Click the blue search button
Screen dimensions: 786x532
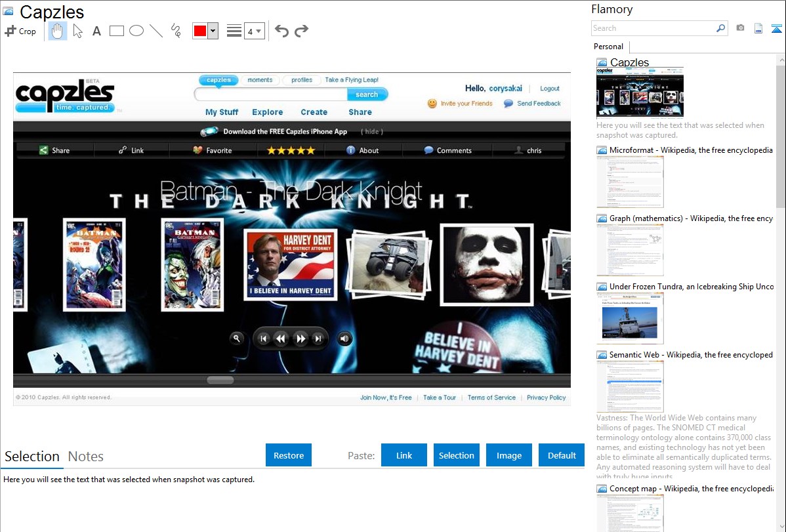pos(367,94)
